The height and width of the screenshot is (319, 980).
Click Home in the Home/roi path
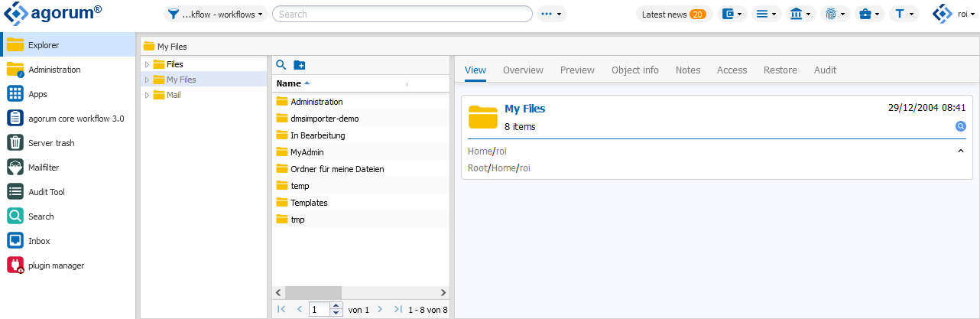[x=479, y=151]
